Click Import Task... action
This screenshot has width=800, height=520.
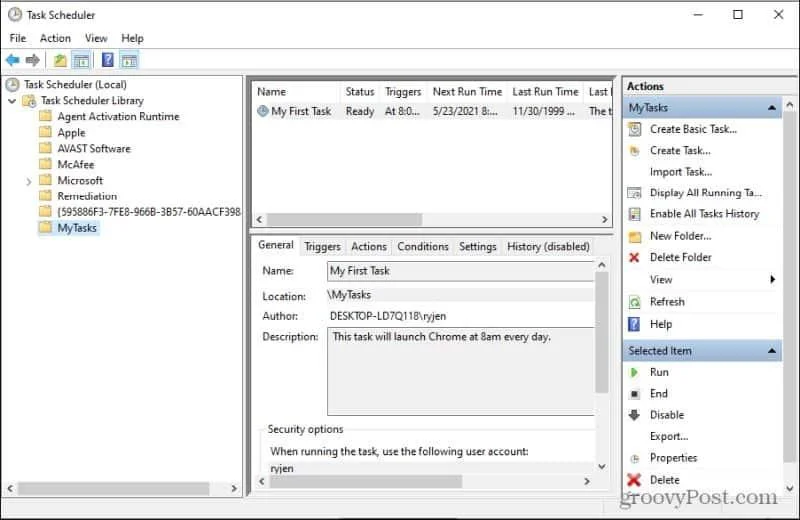[x=681, y=172]
